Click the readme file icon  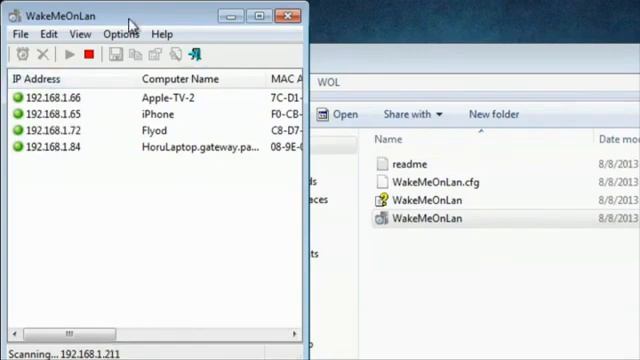[x=382, y=164]
